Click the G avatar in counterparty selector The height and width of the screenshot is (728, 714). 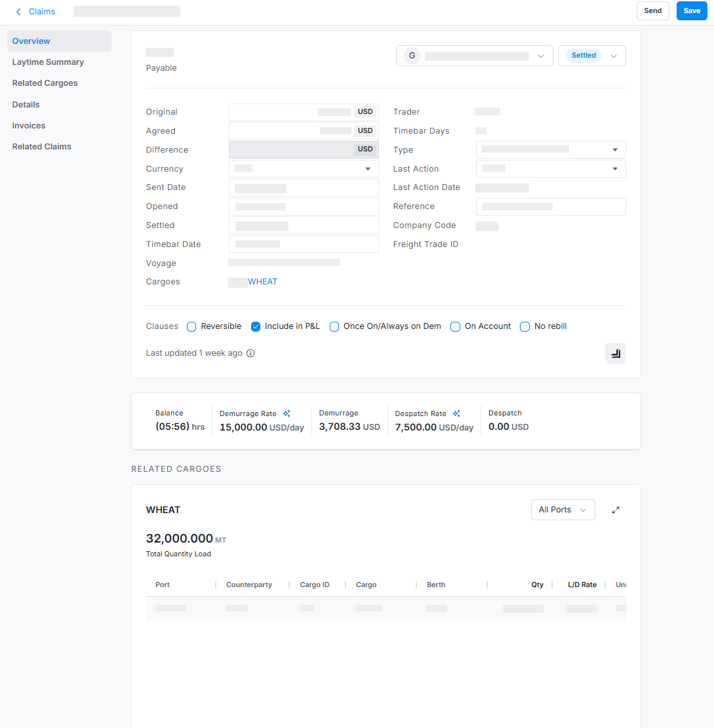point(412,56)
